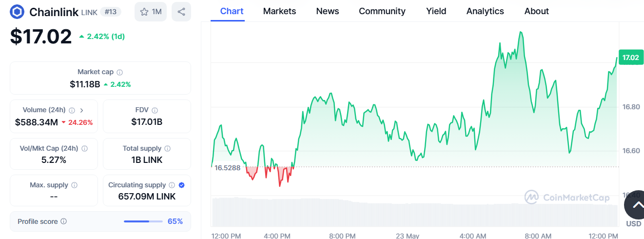Click the 8:00 AM time axis label
This screenshot has height=239, width=644.
coord(538,236)
